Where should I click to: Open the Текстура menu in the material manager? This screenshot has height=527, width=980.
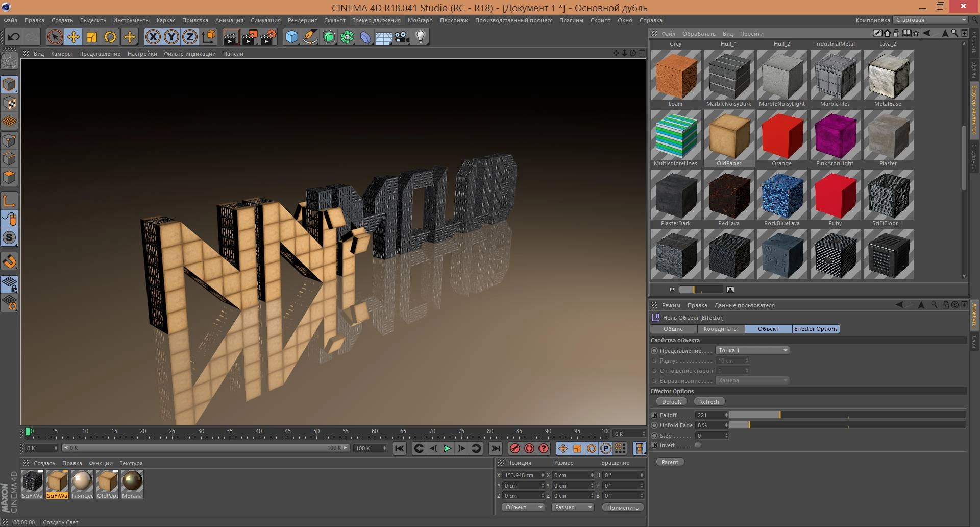point(131,463)
